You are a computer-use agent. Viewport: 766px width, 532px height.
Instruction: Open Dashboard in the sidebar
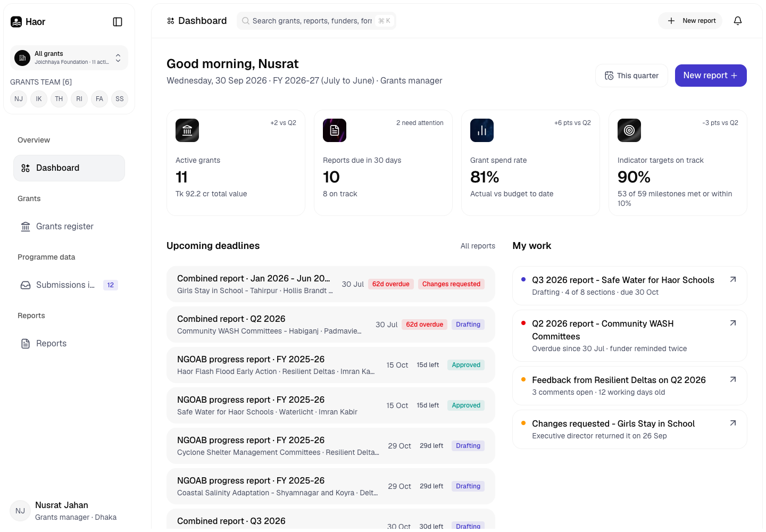pyautogui.click(x=69, y=168)
